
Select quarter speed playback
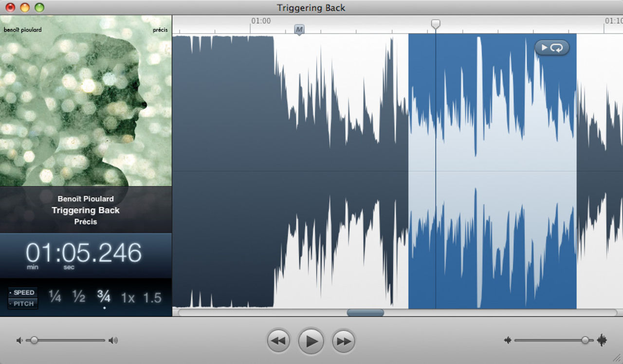(55, 297)
